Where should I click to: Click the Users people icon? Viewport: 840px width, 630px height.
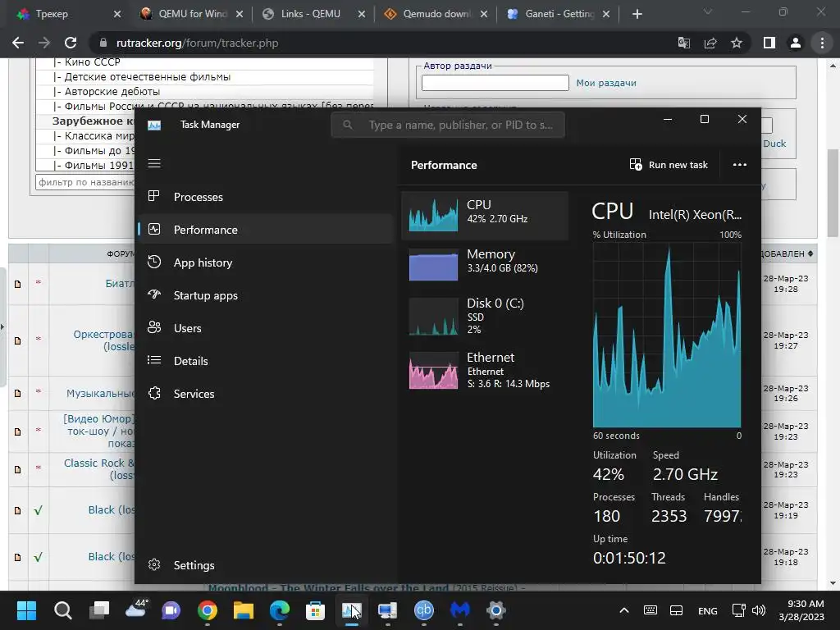pyautogui.click(x=154, y=327)
